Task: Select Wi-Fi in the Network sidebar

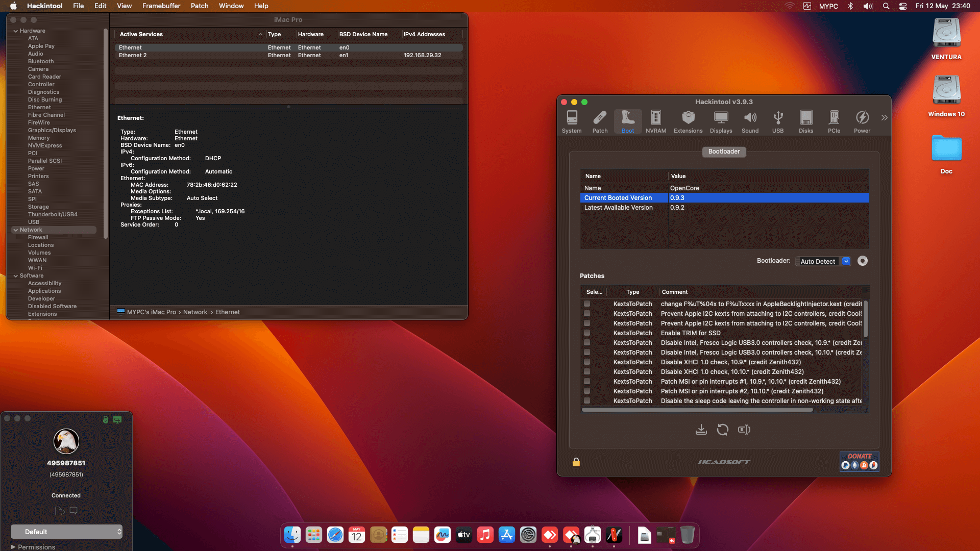Action: (x=35, y=268)
